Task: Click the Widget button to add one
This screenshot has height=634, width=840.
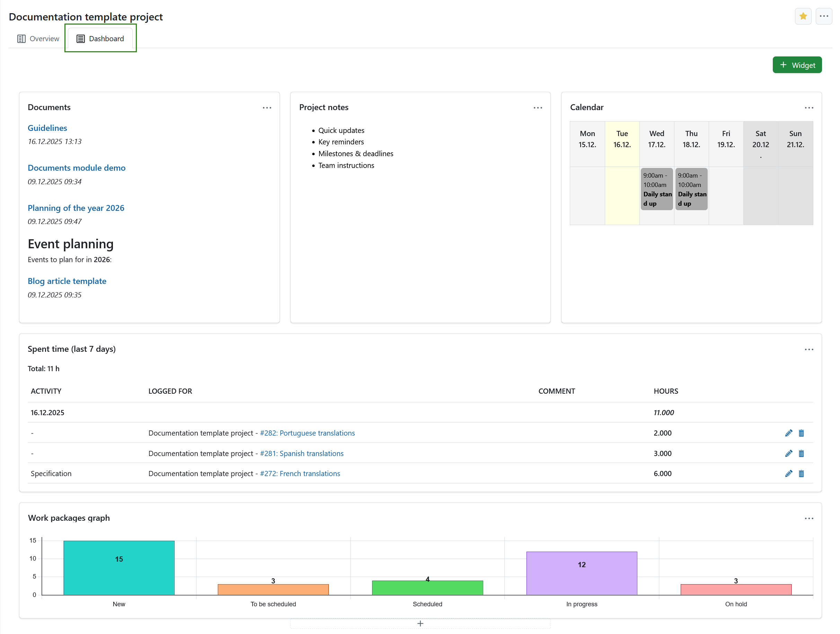Action: [797, 64]
